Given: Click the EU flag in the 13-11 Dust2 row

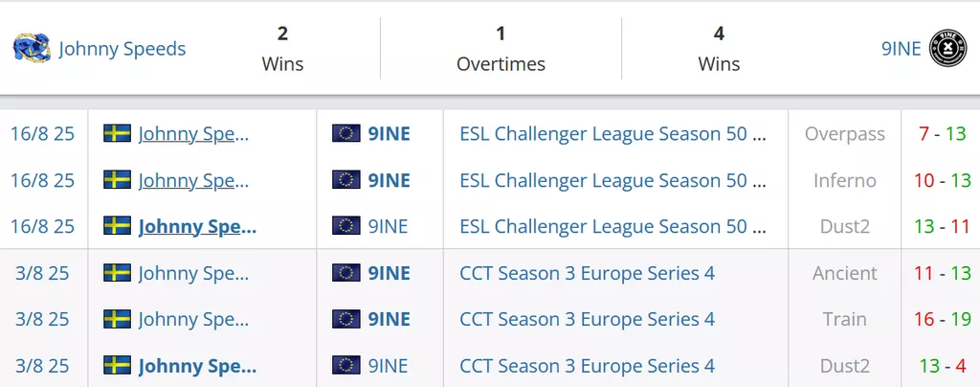Looking at the screenshot, I should coord(346,226).
